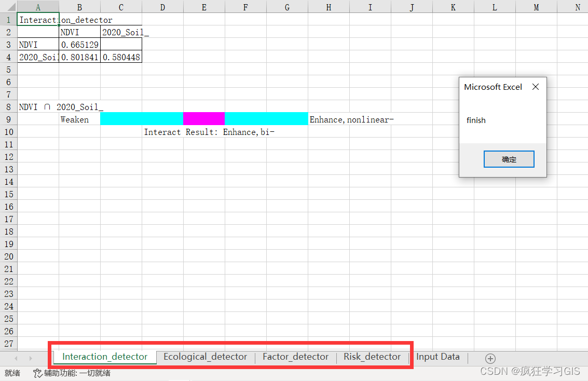Select column J header

point(412,7)
